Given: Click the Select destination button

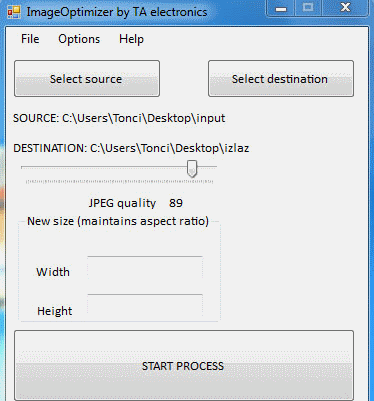Looking at the screenshot, I should [281, 79].
